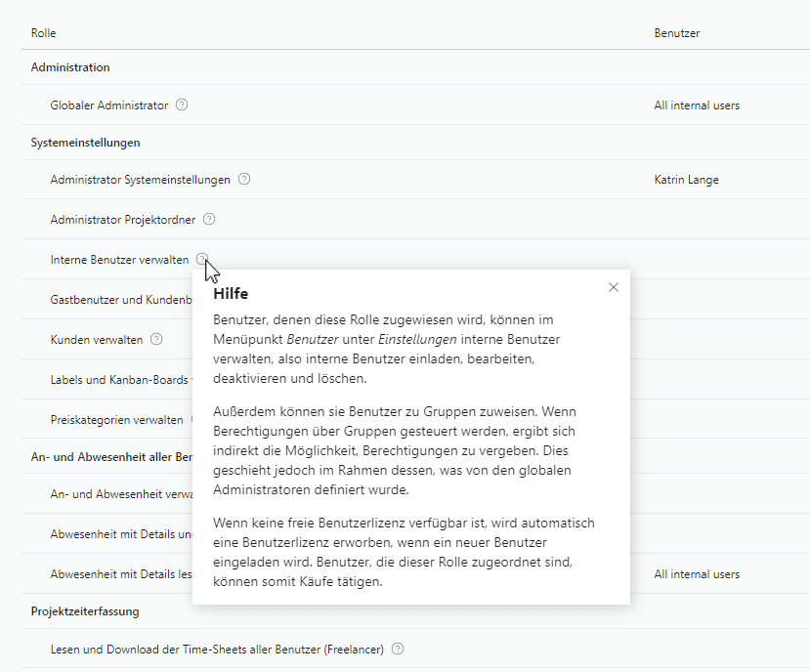Select the Kunden verwalten role
This screenshot has height=672, width=810.
pyautogui.click(x=96, y=340)
